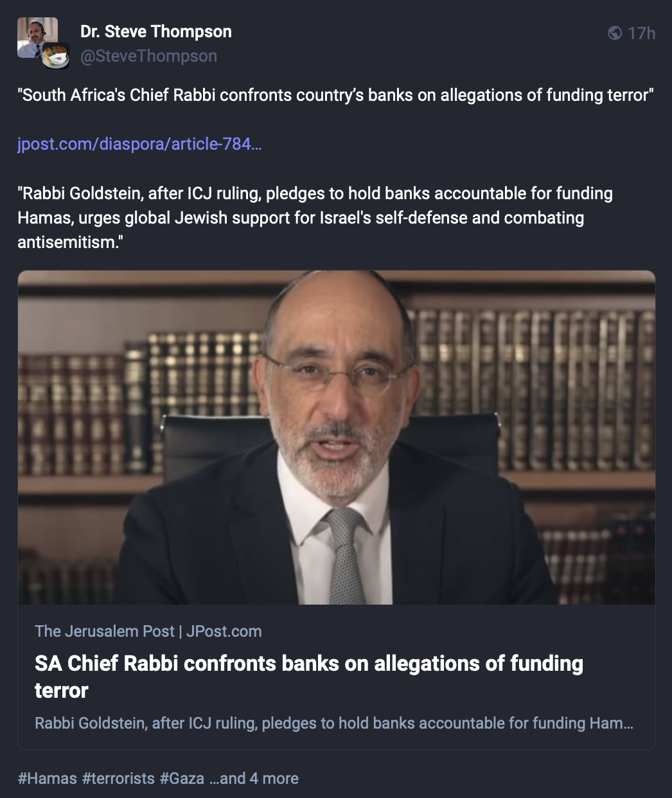This screenshot has height=798, width=672.
Task: Open Dr. Steve Thompson's profile avatar
Action: pyautogui.click(x=37, y=37)
